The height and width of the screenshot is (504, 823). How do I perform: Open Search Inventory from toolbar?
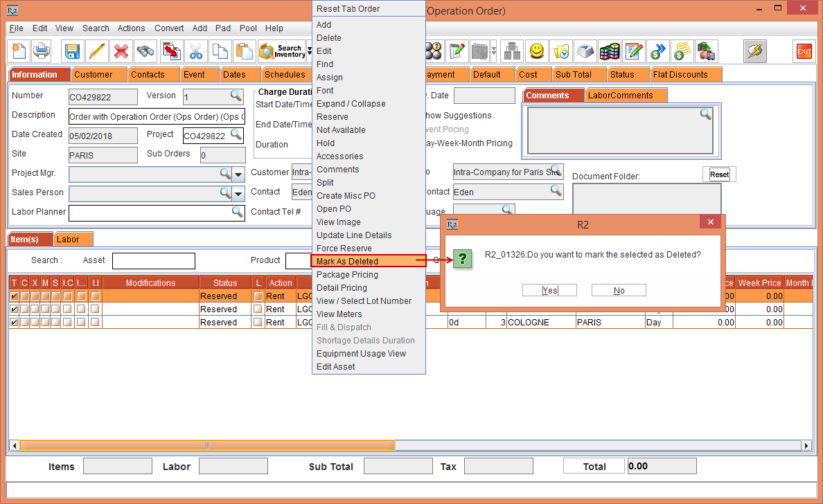[281, 51]
